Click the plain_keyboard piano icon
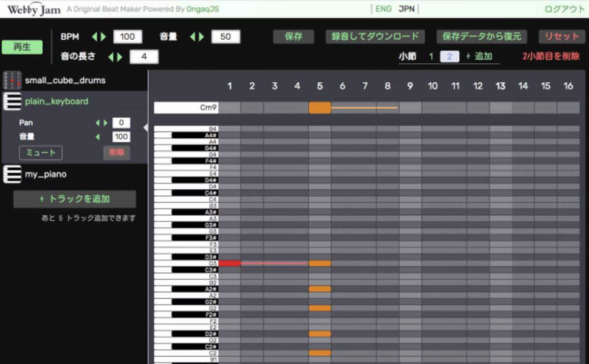Viewport: 589px width, 364px height. coord(12,102)
